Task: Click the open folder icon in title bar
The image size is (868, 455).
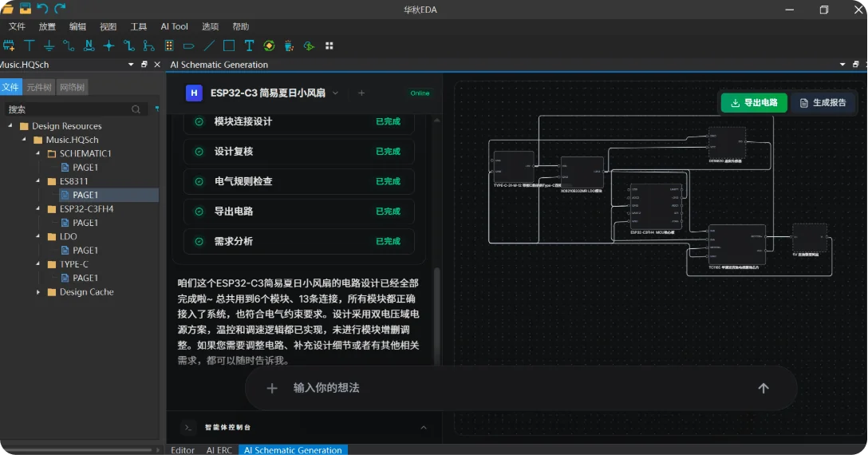Action: [x=7, y=8]
